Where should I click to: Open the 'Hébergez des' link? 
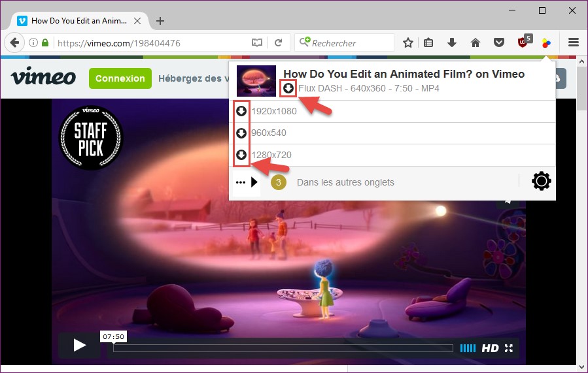(194, 78)
